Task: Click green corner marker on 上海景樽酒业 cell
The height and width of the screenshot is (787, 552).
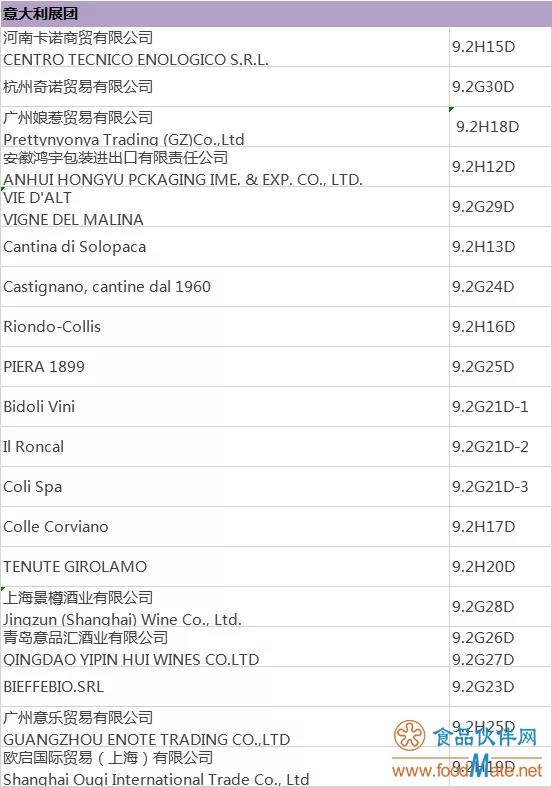Action: click(x=3, y=589)
